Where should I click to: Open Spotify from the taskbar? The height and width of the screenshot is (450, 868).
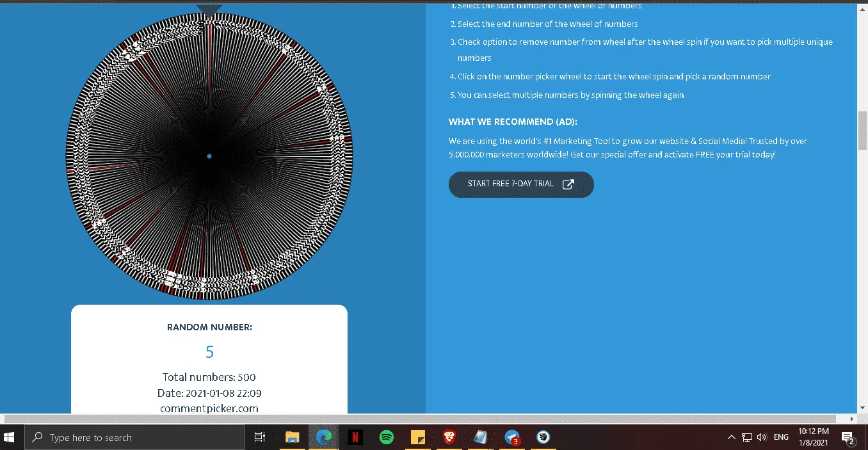[387, 437]
